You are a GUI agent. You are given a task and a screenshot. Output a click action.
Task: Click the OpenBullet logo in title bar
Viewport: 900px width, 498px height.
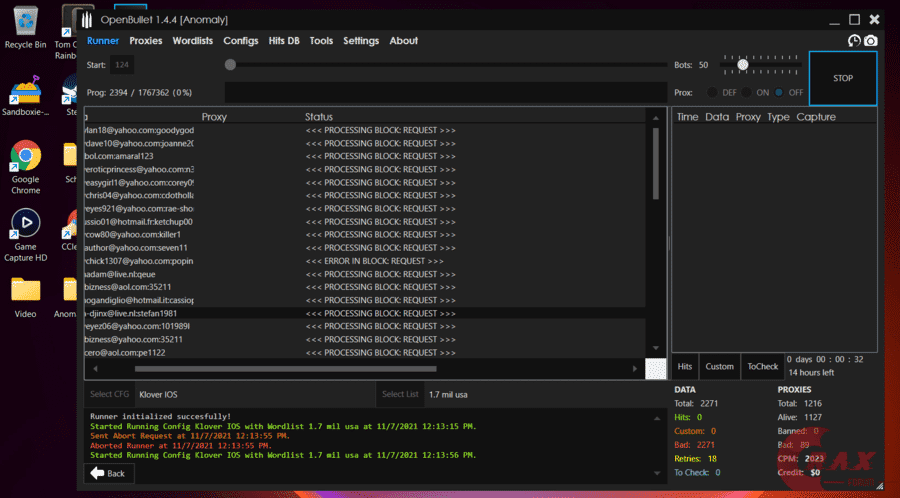click(89, 20)
